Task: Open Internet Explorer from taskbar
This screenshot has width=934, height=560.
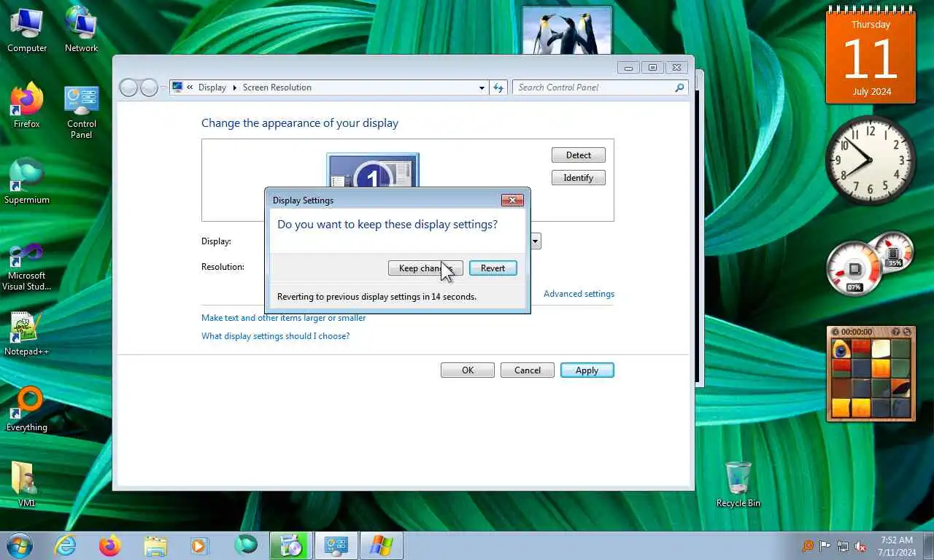Action: click(65, 545)
